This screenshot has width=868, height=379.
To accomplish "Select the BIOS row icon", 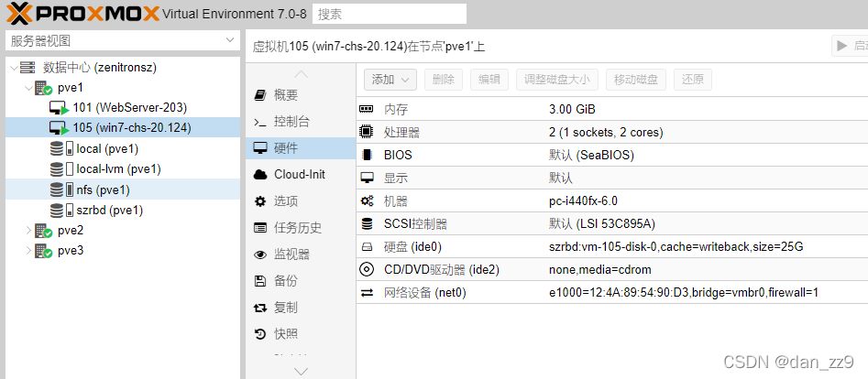I will 367,155.
